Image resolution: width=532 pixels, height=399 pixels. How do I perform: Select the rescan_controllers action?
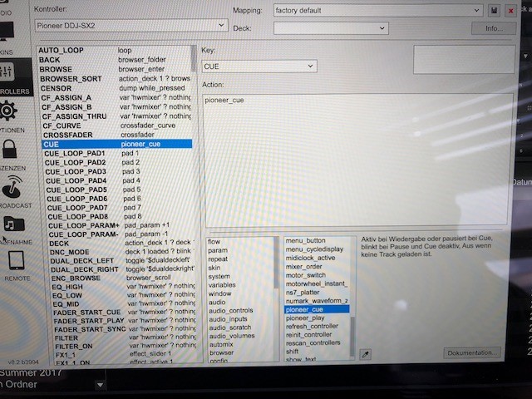tap(313, 342)
